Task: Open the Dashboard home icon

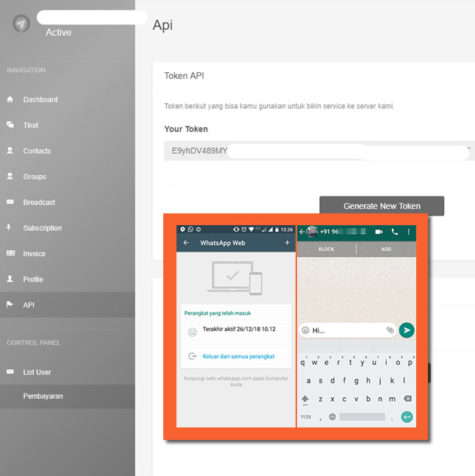Action: click(10, 99)
